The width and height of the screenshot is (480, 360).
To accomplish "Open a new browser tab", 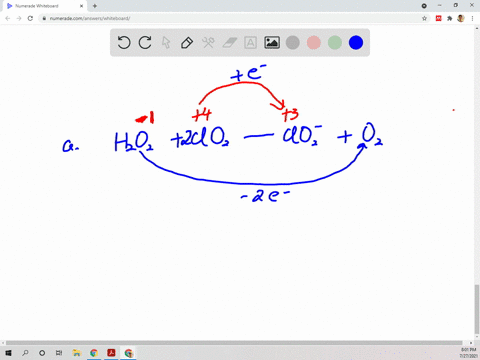I will click(x=95, y=6).
